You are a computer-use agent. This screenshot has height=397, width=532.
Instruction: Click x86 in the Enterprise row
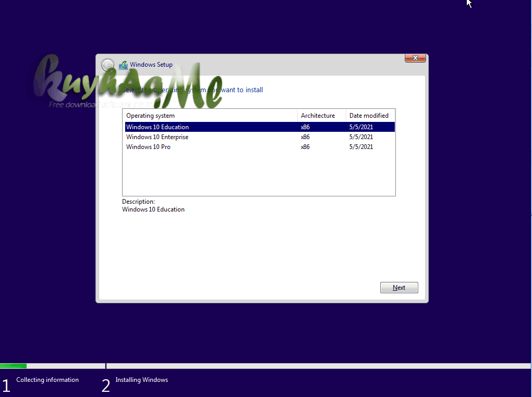305,137
